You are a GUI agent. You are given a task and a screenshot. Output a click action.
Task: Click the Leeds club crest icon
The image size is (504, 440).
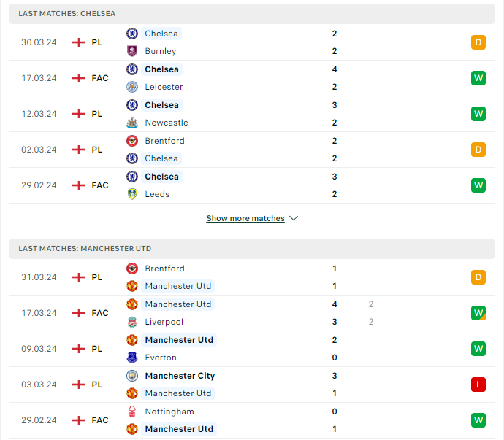pos(132,194)
